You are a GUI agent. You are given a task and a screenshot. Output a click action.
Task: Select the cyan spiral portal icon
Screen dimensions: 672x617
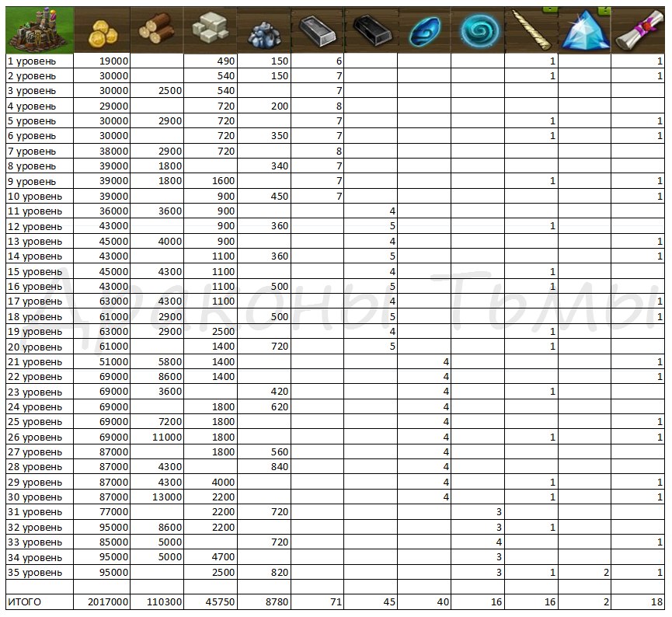479,31
